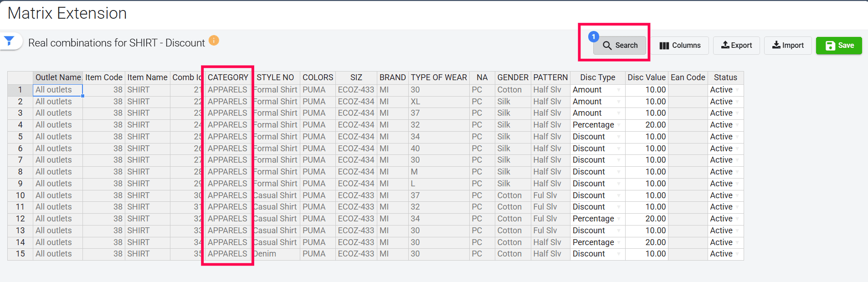The image size is (868, 282).
Task: Click the STYLE NO column header
Action: coord(275,77)
